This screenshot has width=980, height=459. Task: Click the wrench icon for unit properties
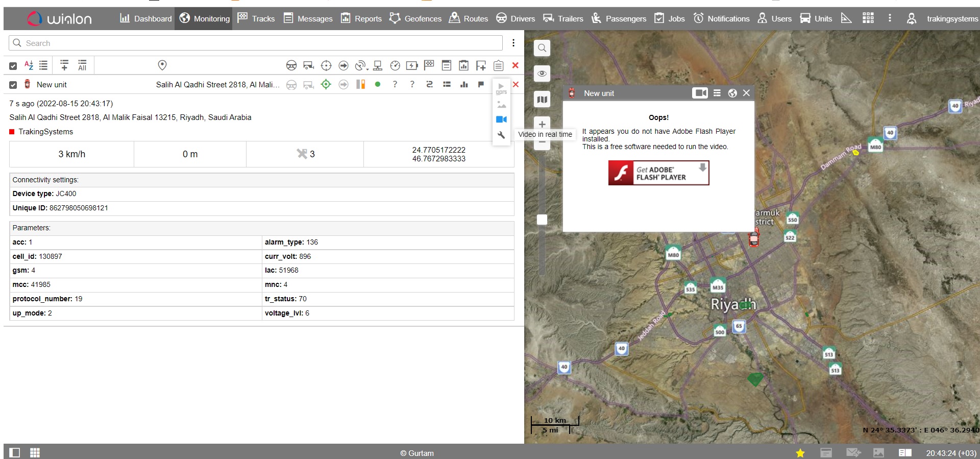click(501, 135)
